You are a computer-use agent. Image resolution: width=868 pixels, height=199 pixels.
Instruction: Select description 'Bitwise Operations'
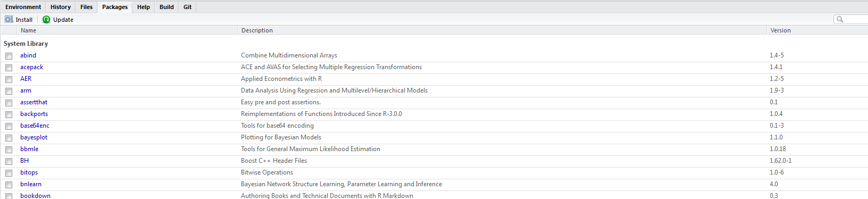point(267,172)
